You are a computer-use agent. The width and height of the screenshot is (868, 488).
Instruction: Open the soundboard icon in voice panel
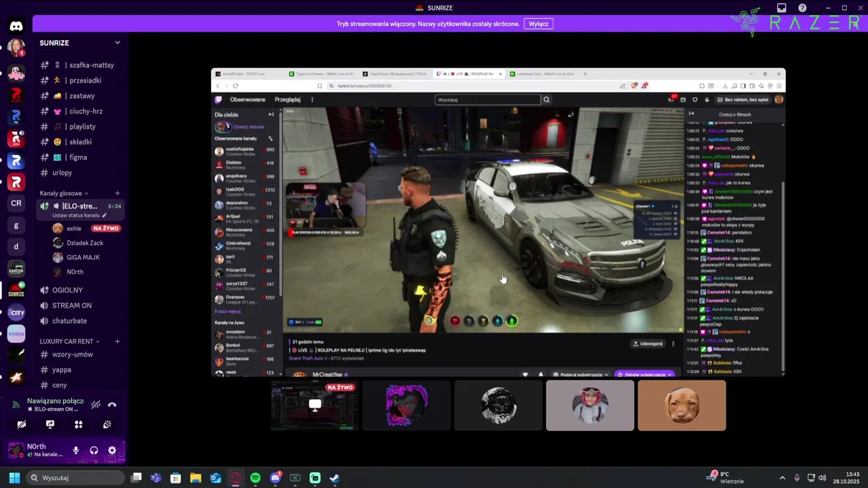(107, 424)
